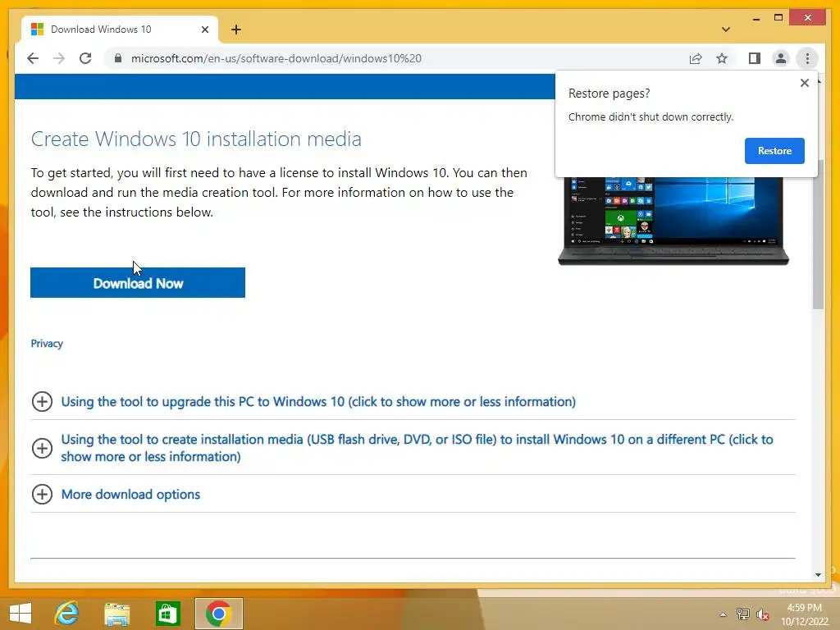Expand plus icon for create installation media
Screen dimensions: 840x630
coord(42,448)
